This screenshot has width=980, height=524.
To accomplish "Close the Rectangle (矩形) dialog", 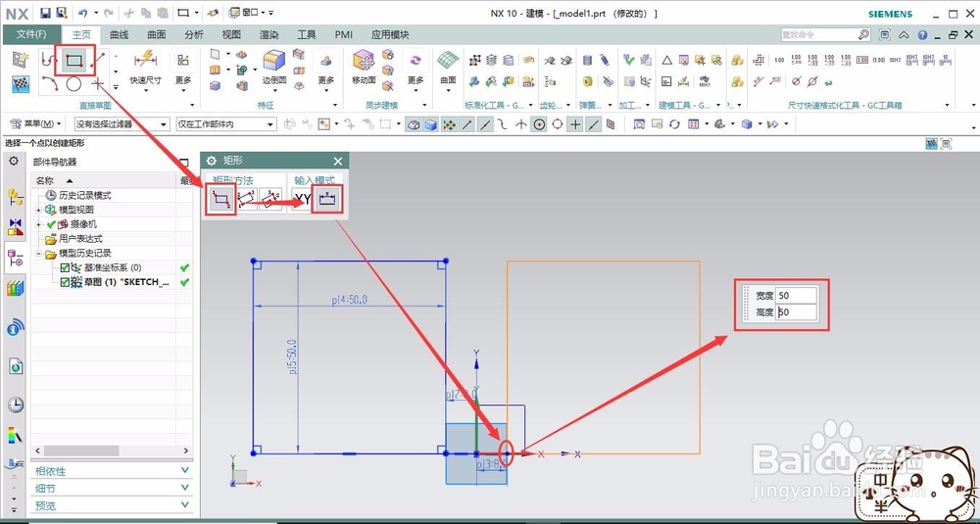I will point(338,162).
